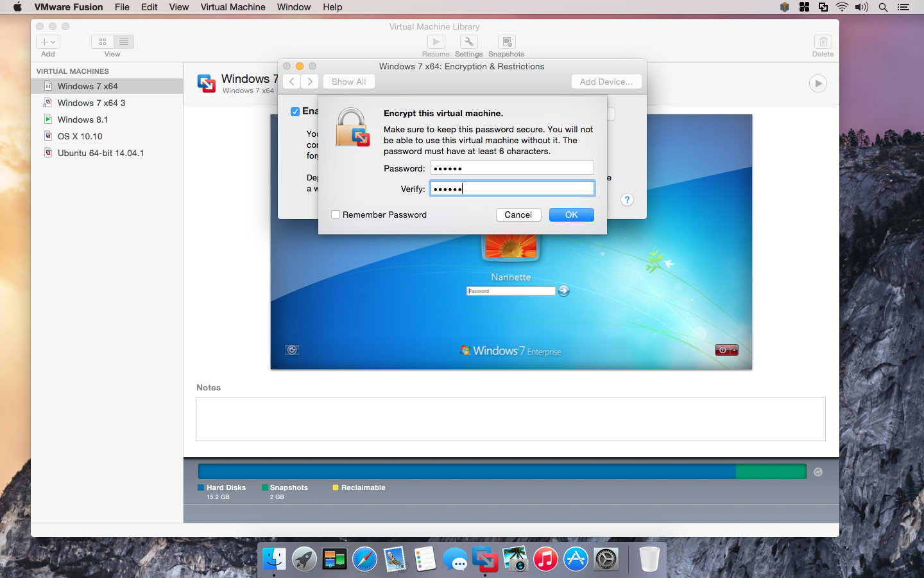Open the File menu
Screen dimensions: 924x578
pos(122,7)
